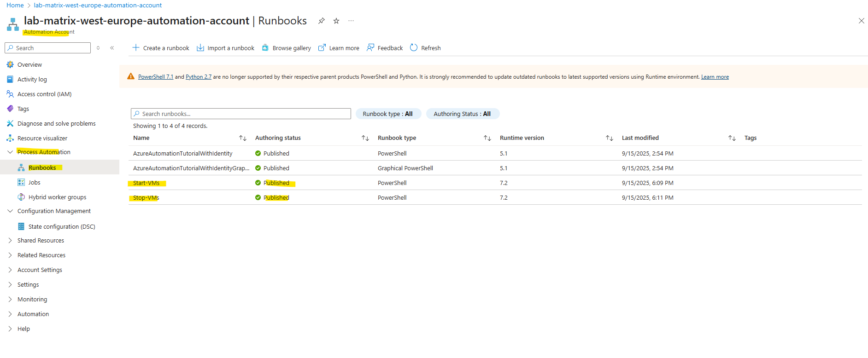The height and width of the screenshot is (358, 868).
Task: Select Runbooks in sidebar
Action: pyautogui.click(x=42, y=168)
